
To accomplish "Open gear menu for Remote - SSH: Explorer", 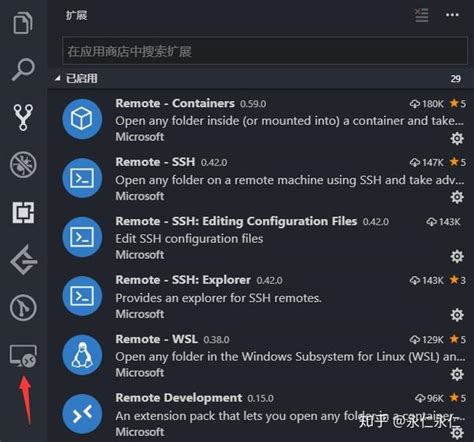I will (457, 315).
